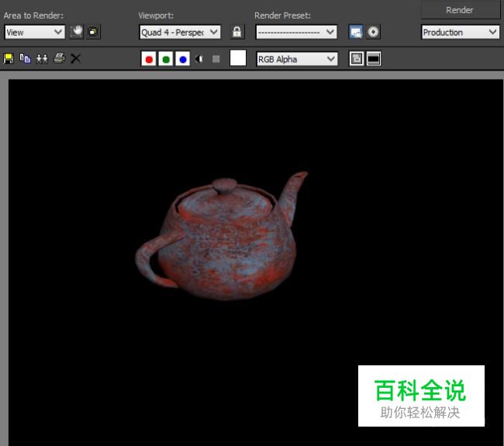
Task: Open the RGB Alpha channel dropdown
Action: point(297,59)
